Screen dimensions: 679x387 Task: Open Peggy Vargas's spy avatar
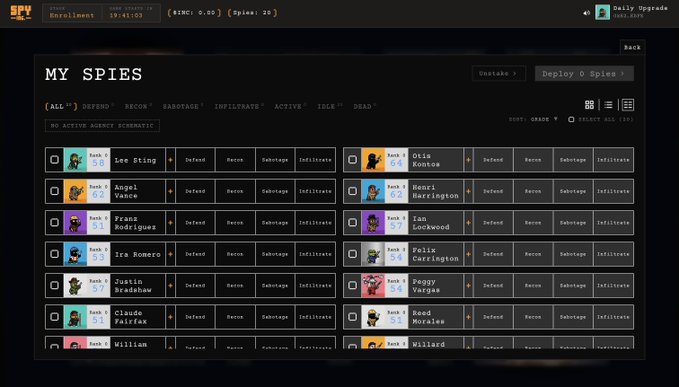click(x=373, y=285)
